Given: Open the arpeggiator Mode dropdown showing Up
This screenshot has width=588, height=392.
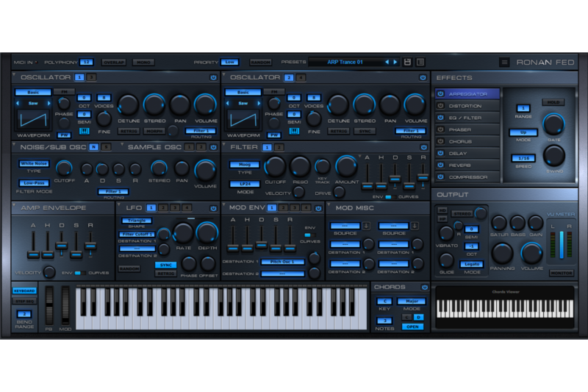Looking at the screenshot, I should (x=523, y=132).
